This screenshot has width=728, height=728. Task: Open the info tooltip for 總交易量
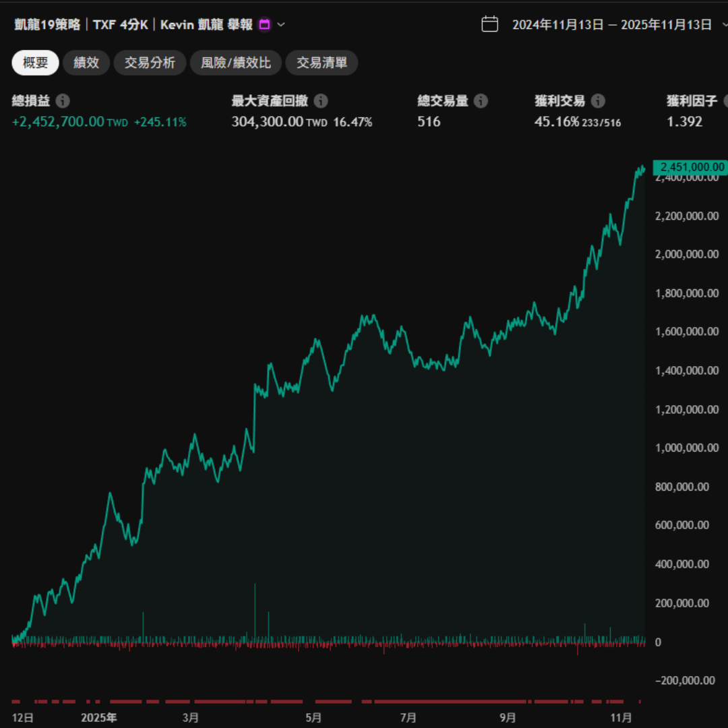click(x=481, y=101)
